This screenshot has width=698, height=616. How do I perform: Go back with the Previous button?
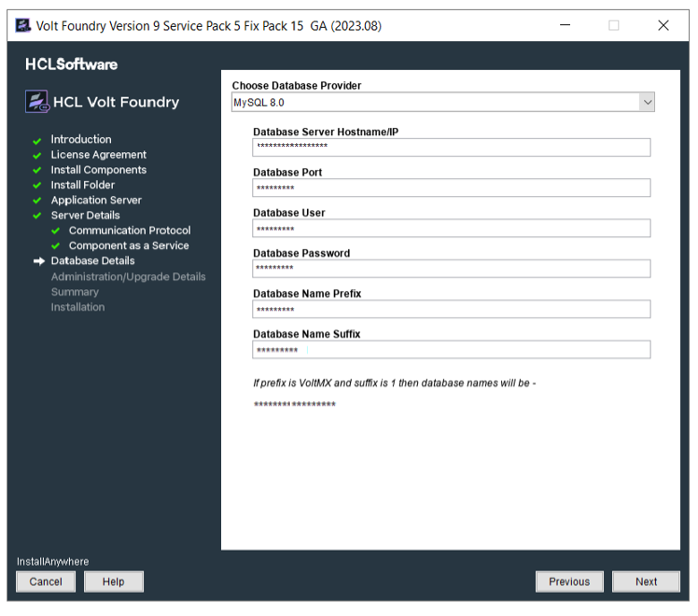[x=569, y=581]
